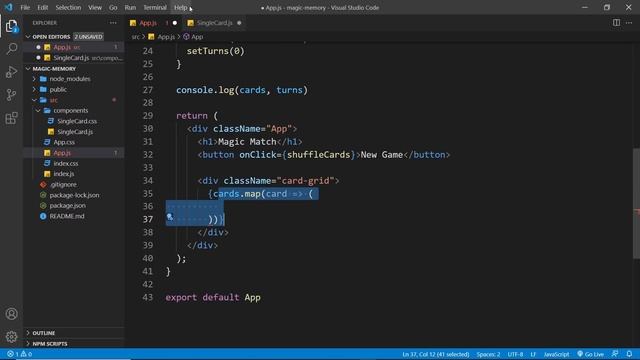
Task: Open the Selection menu
Action: 68,7
